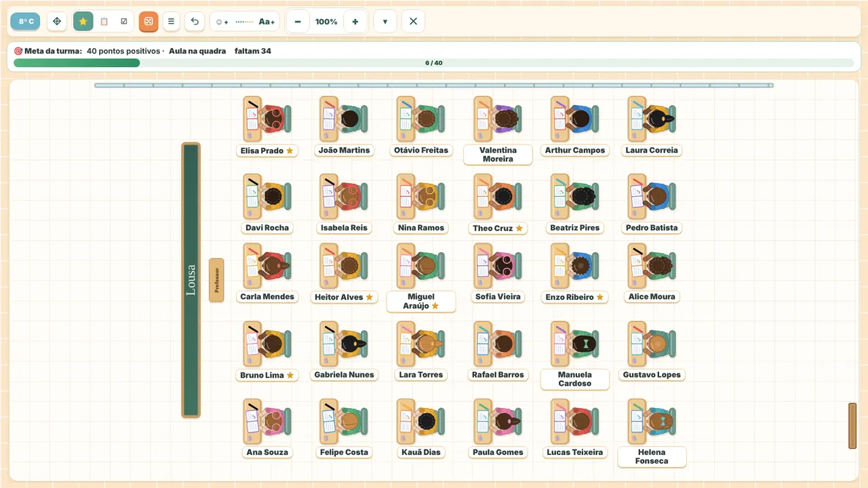The height and width of the screenshot is (488, 868).
Task: Click the Beatriz Pires name label
Action: (575, 228)
